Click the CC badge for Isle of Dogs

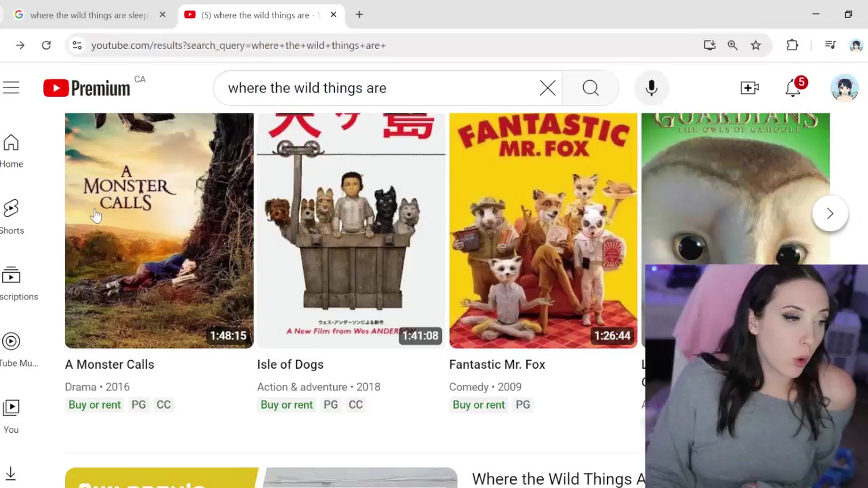point(356,405)
